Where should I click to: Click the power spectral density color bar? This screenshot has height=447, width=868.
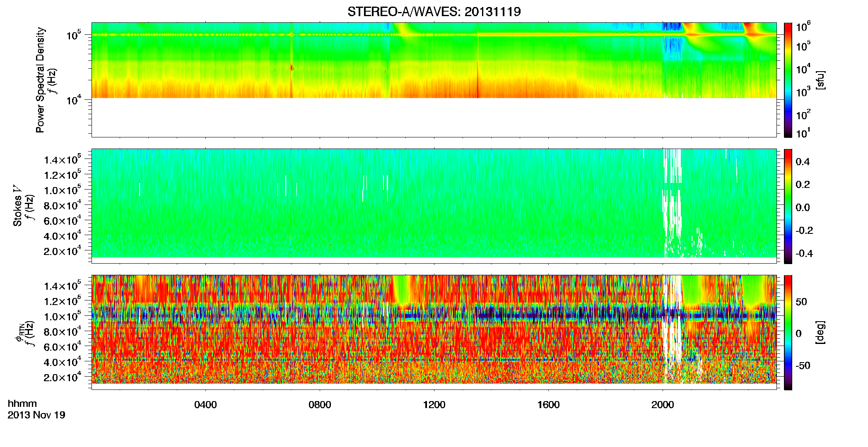[x=788, y=80]
